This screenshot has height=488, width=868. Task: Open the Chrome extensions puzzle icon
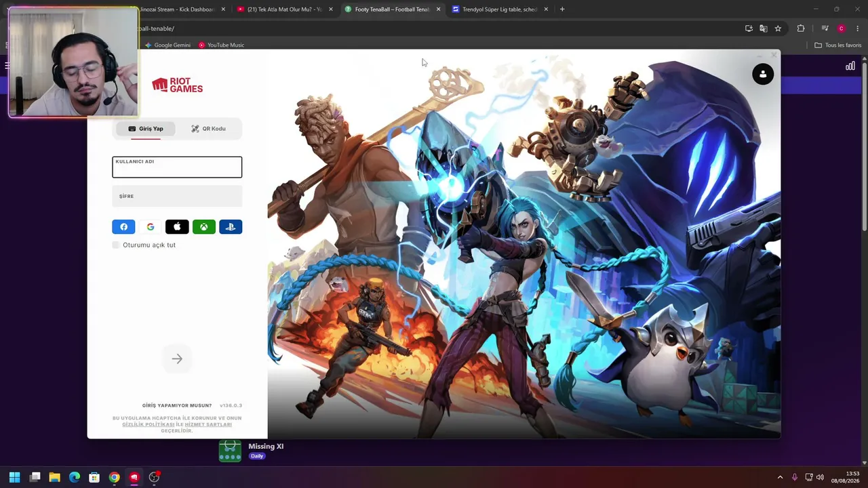(801, 28)
